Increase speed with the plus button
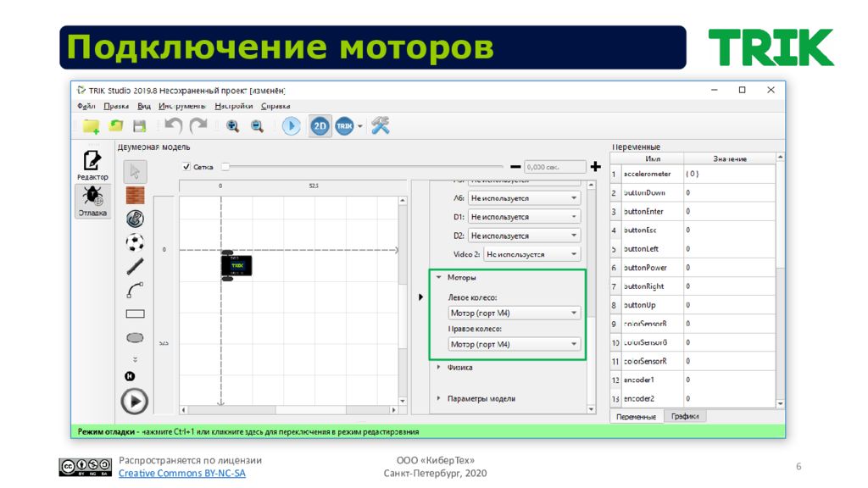 (596, 167)
